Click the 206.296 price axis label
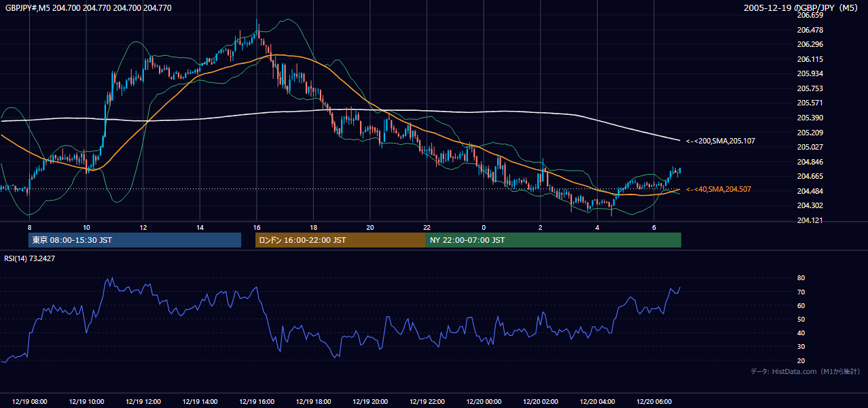868x408 pixels. click(810, 45)
